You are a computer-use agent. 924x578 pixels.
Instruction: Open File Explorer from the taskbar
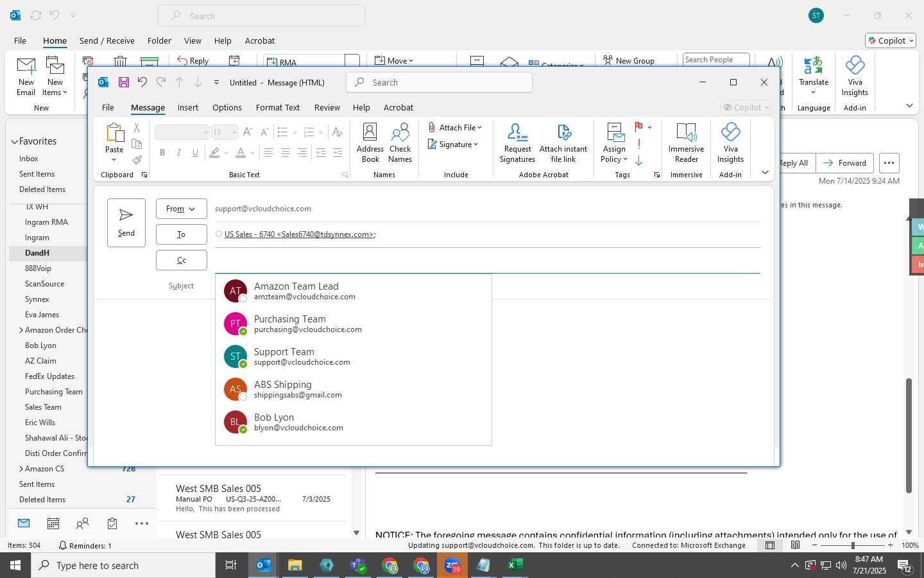pyautogui.click(x=295, y=565)
